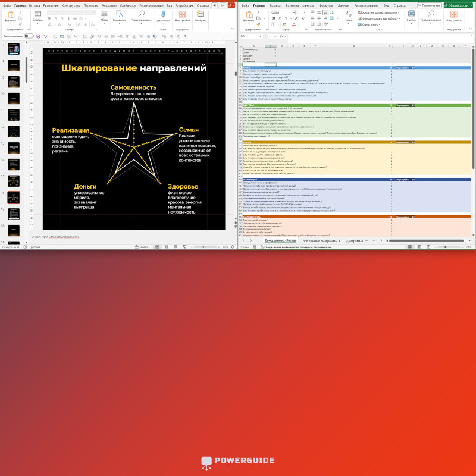Toggle wrap text in Excel alignment group
This screenshot has height=476, width=476.
(x=331, y=12)
